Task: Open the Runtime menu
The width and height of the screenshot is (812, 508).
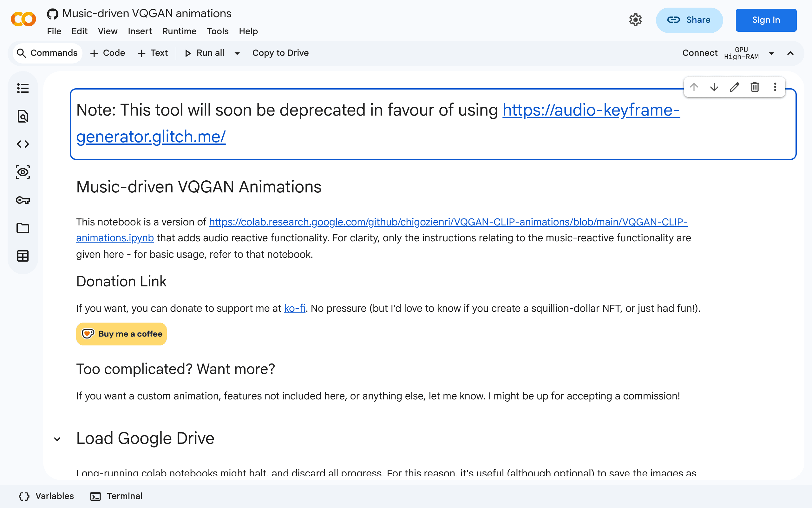Action: (x=180, y=31)
